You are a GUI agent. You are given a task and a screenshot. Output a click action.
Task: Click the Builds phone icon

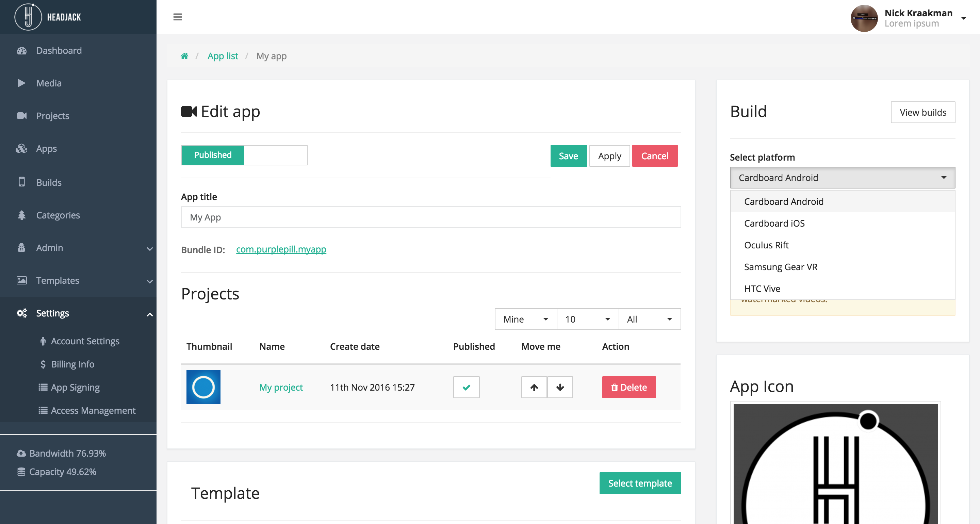click(22, 182)
